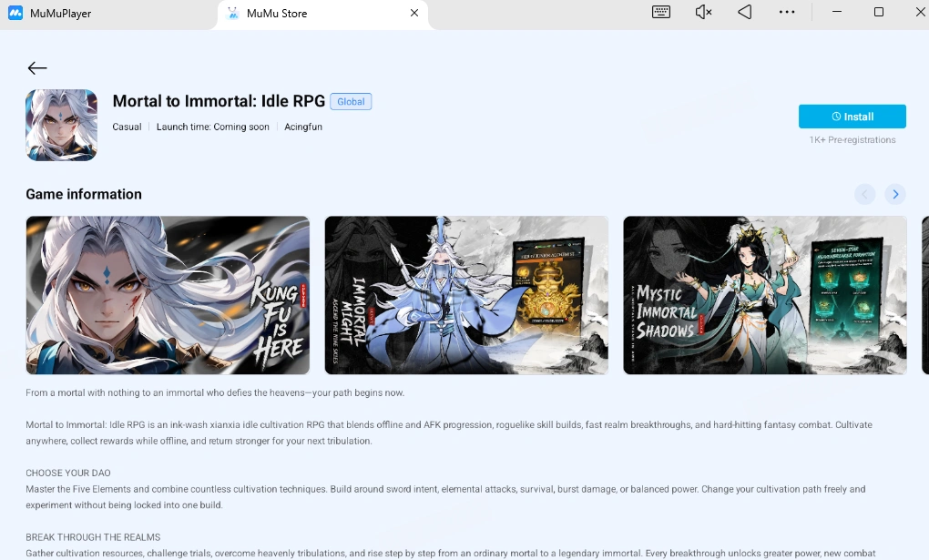Show next screenshots with right chevron

[895, 194]
